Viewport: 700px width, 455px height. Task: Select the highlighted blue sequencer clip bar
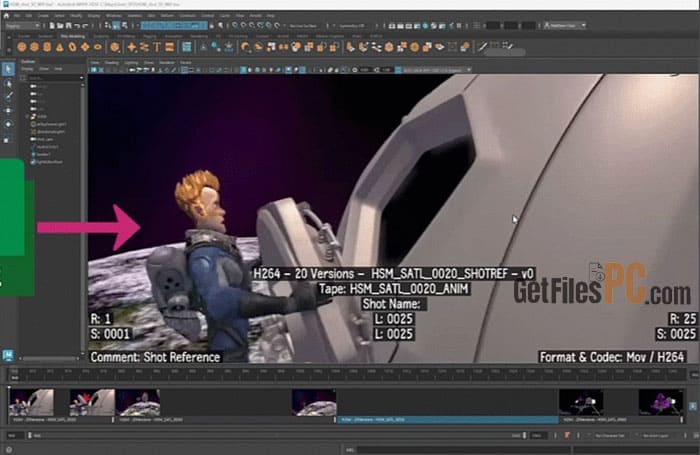click(447, 420)
